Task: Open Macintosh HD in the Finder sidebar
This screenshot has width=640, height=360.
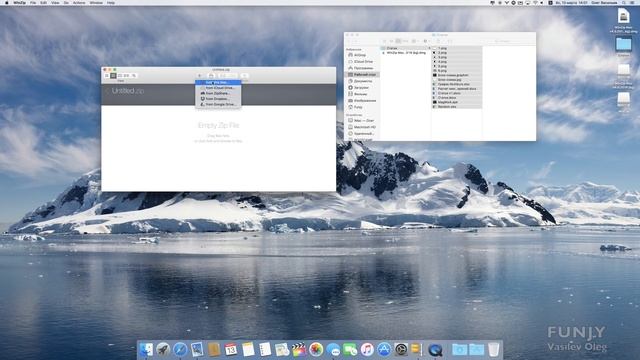Action: tap(363, 127)
